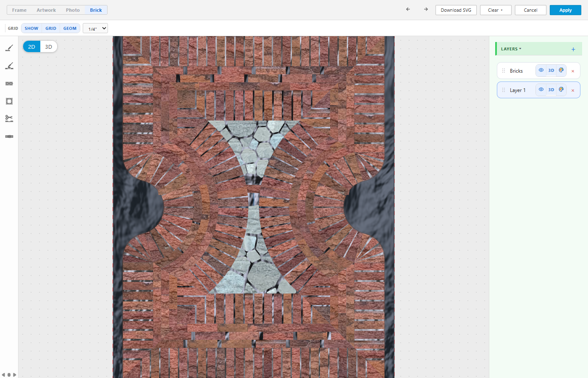Click the undo arrow
Image resolution: width=588 pixels, height=378 pixels.
(x=408, y=9)
